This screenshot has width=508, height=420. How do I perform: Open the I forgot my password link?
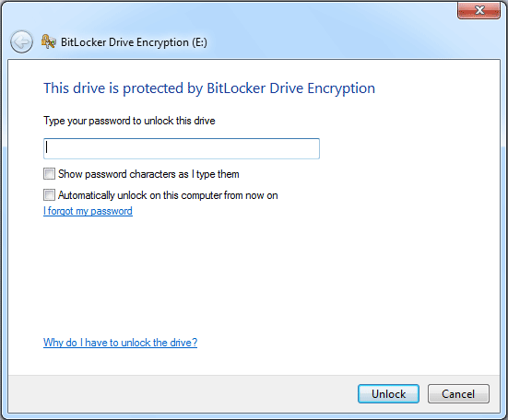click(x=88, y=211)
